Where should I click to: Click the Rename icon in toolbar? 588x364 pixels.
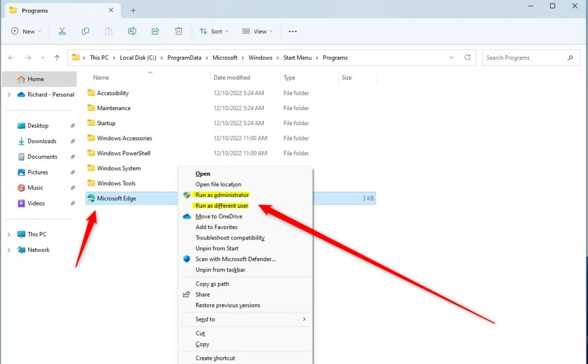pyautogui.click(x=132, y=31)
